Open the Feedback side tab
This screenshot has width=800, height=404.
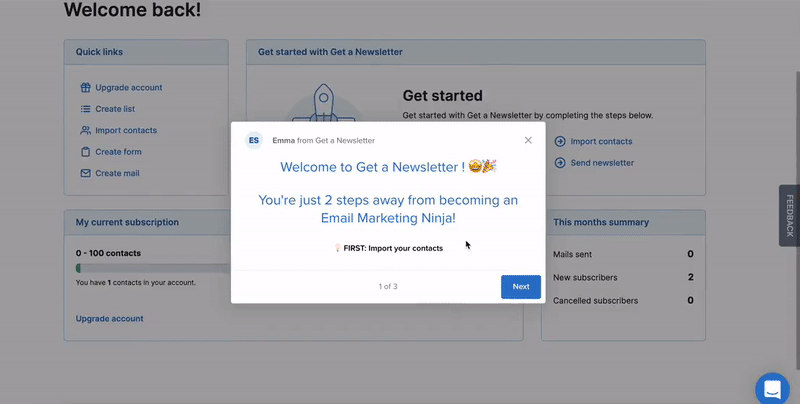click(x=789, y=215)
